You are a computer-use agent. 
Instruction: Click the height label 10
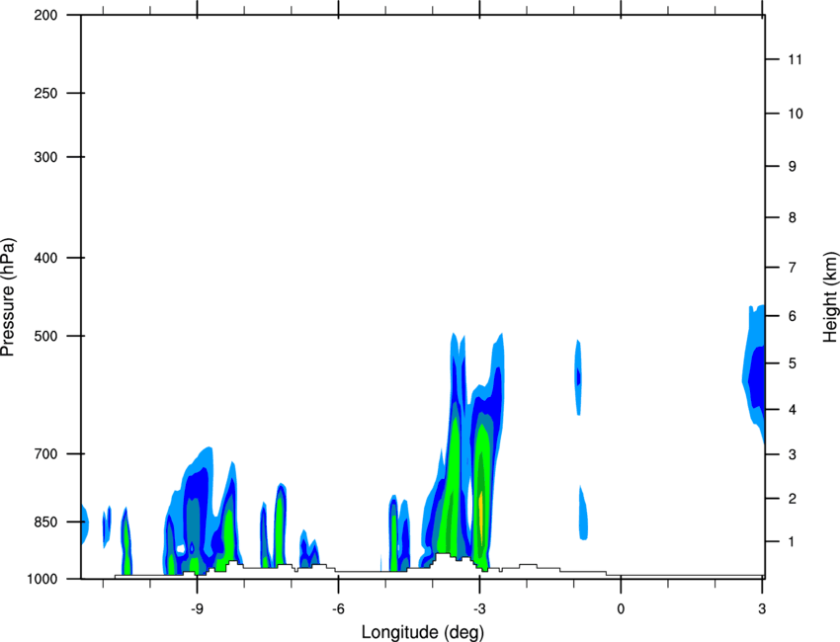pyautogui.click(x=795, y=114)
